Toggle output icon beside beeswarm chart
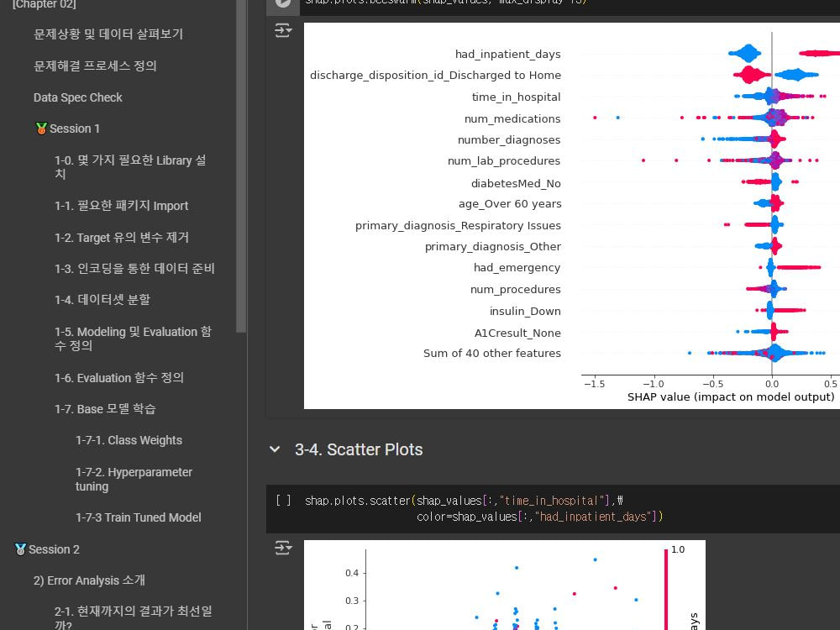 click(x=283, y=30)
